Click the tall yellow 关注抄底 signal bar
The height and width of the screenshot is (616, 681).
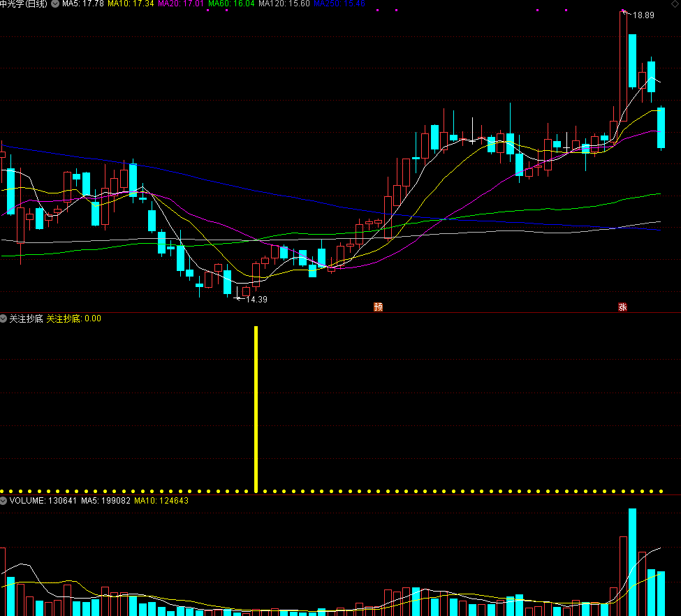click(x=256, y=409)
